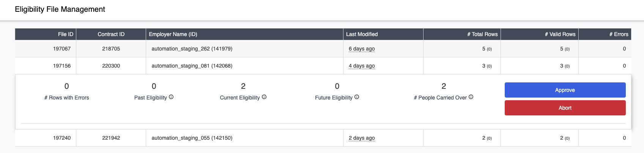Click the '2 days ago' timestamp
The image size is (644, 153).
[362, 138]
